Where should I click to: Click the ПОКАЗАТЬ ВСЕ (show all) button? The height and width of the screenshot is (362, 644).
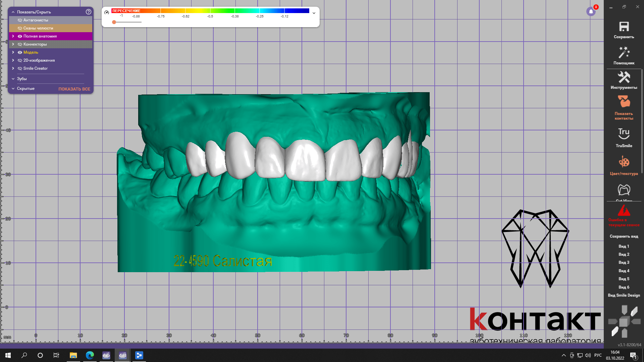click(x=74, y=89)
